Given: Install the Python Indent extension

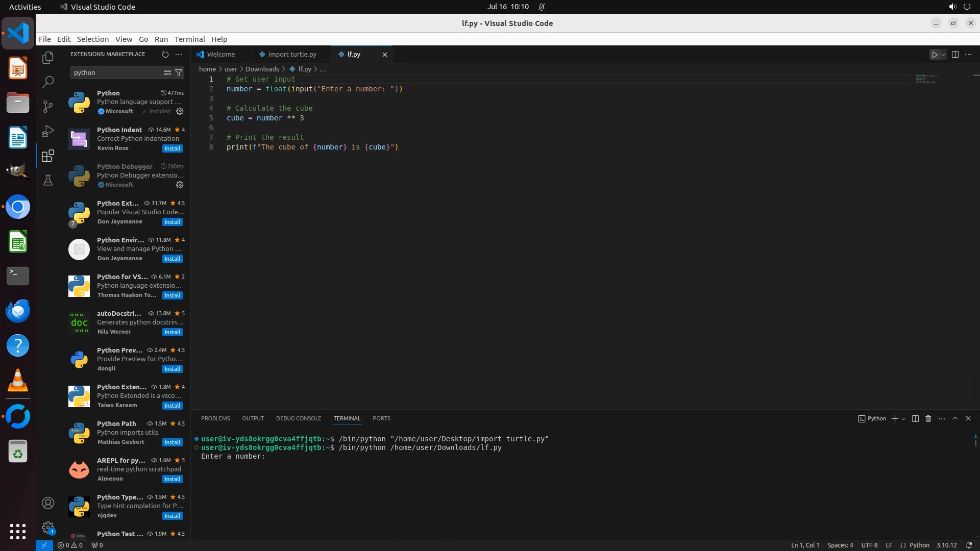Looking at the screenshot, I should [172, 148].
